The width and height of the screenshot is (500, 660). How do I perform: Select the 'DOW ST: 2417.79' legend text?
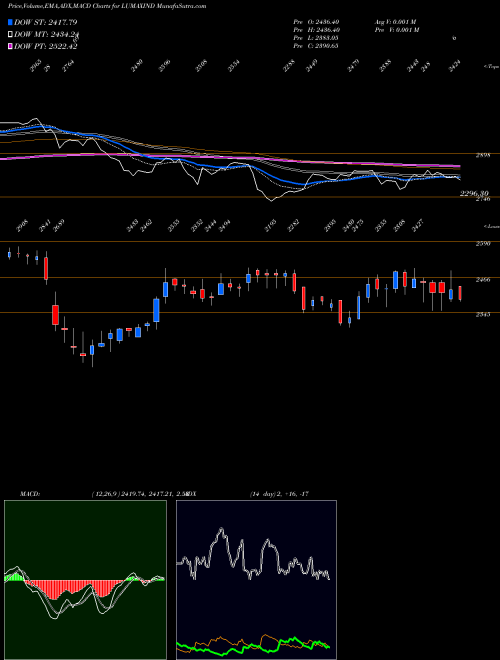click(45, 22)
